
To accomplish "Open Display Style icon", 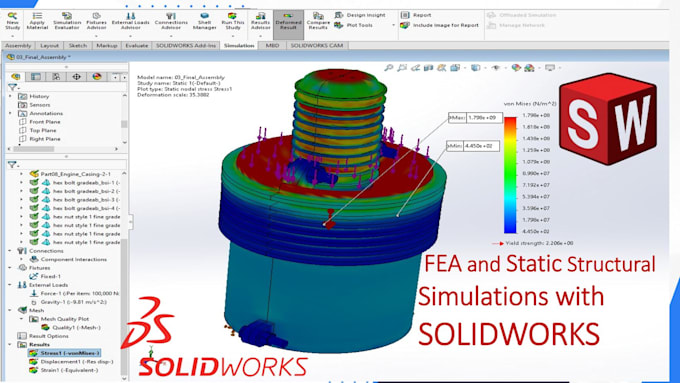I will coord(476,68).
